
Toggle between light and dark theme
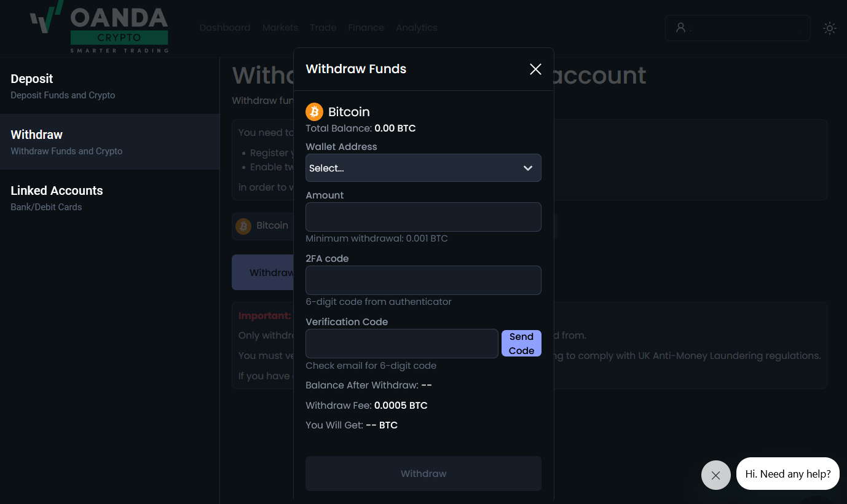830,28
